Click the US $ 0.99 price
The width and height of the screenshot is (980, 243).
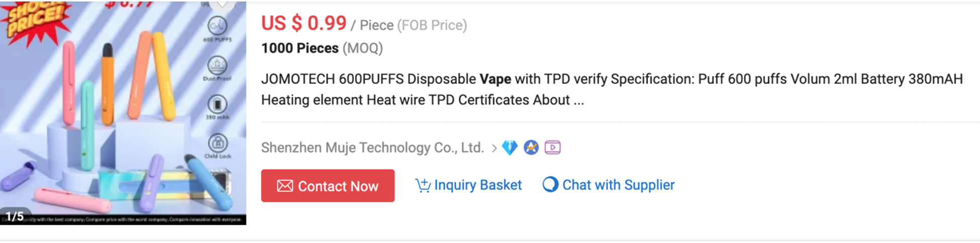304,24
